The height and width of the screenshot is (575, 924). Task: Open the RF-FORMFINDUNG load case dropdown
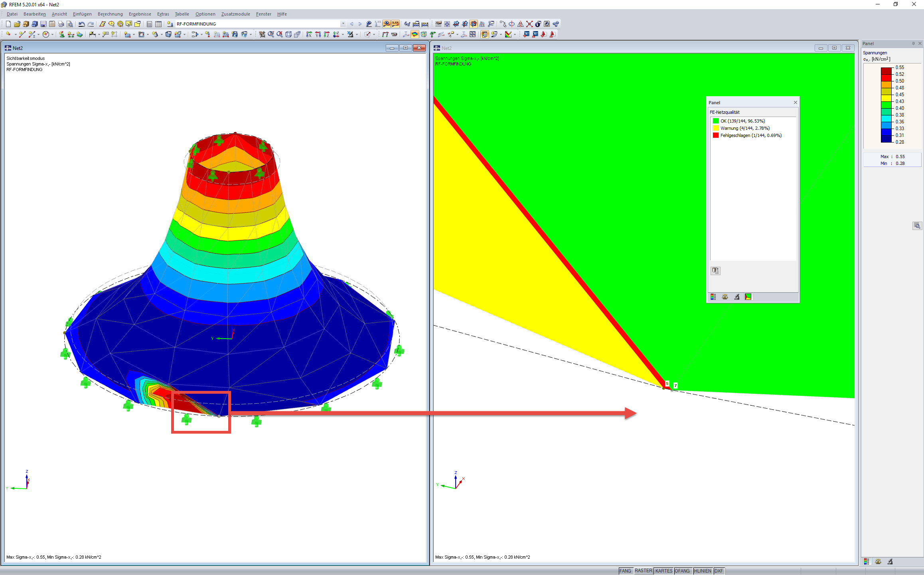pyautogui.click(x=343, y=24)
